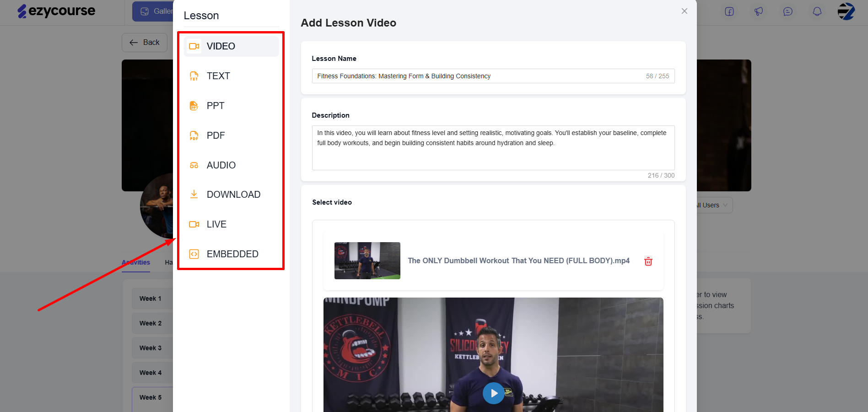Click the AUDIO headphones icon

tap(194, 165)
